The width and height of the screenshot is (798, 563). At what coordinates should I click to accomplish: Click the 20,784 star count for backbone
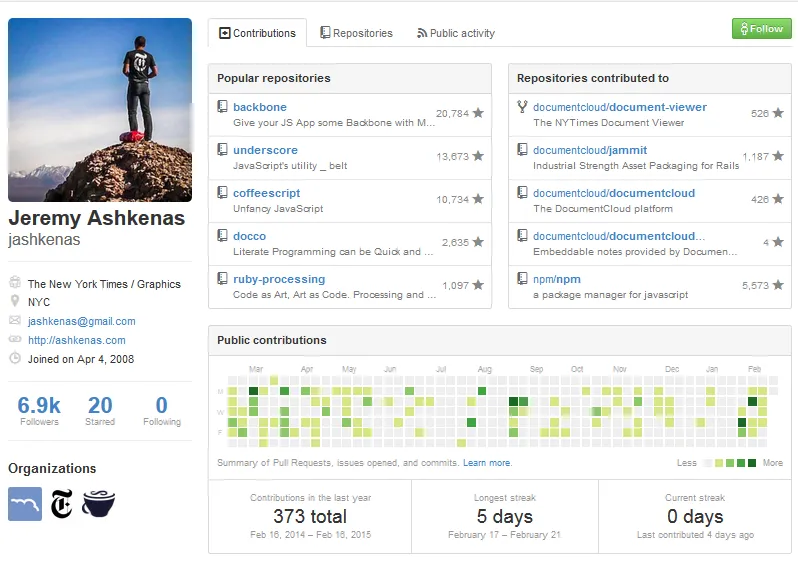tap(452, 114)
